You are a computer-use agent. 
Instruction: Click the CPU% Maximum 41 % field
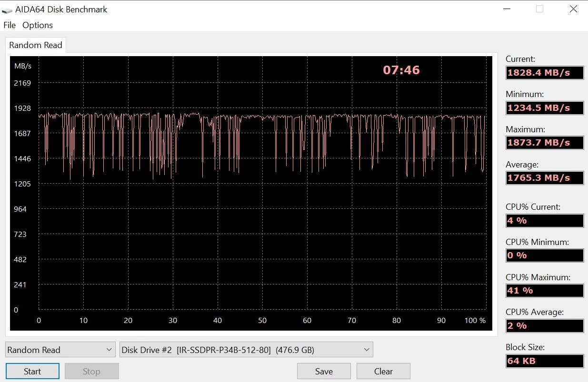[545, 291]
